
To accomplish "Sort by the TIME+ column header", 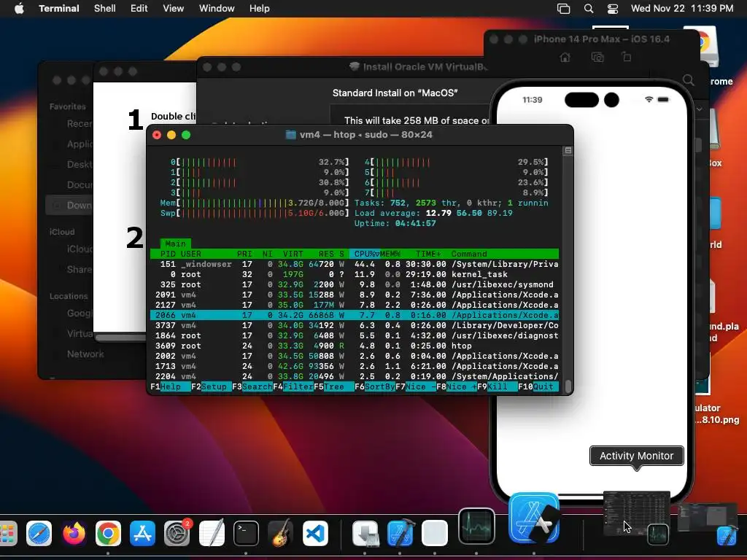I will tap(428, 254).
